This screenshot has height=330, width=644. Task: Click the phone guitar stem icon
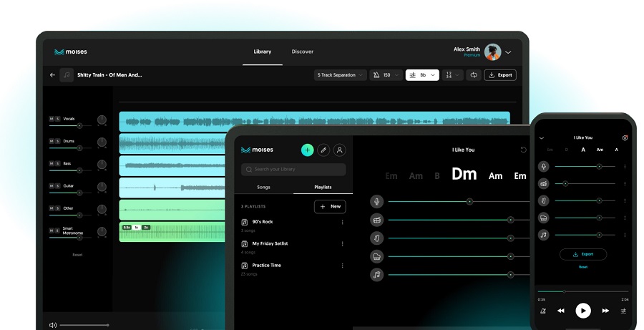(x=544, y=200)
